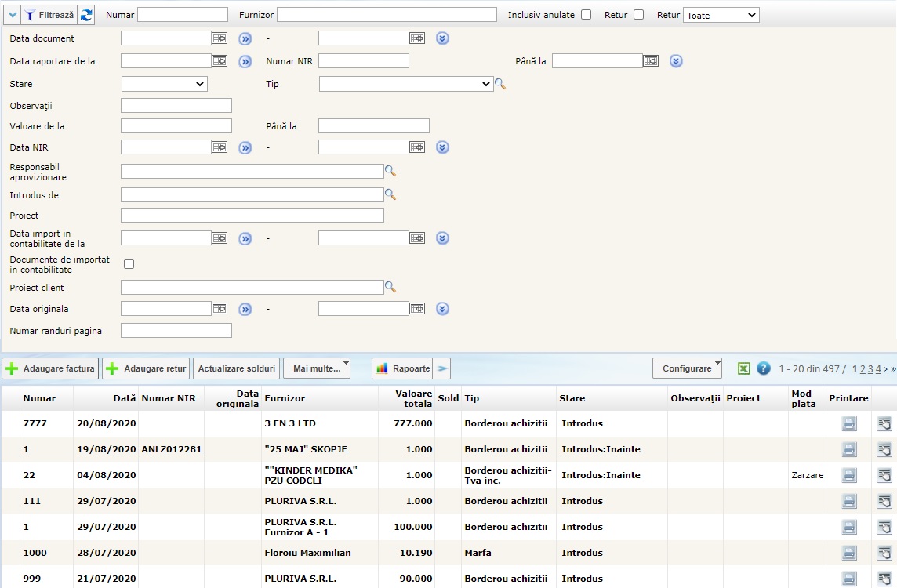Click the Valoare totala column header
Screen dimensions: 897x588
413,398
